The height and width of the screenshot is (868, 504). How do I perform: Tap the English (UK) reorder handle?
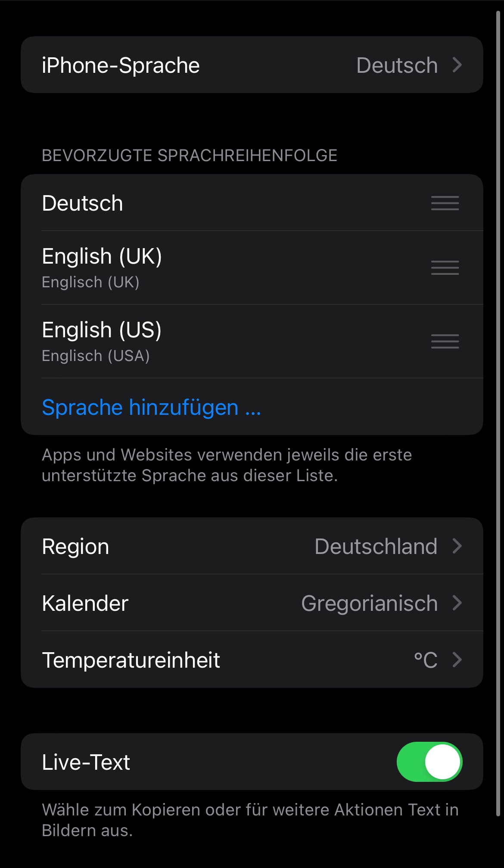pyautogui.click(x=445, y=268)
